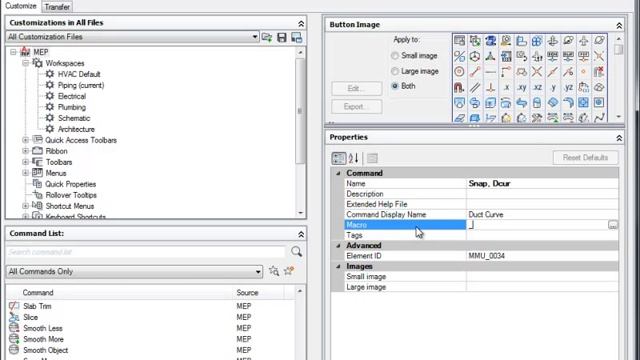Create a new command star icon
This screenshot has height=360, width=640.
click(x=289, y=271)
